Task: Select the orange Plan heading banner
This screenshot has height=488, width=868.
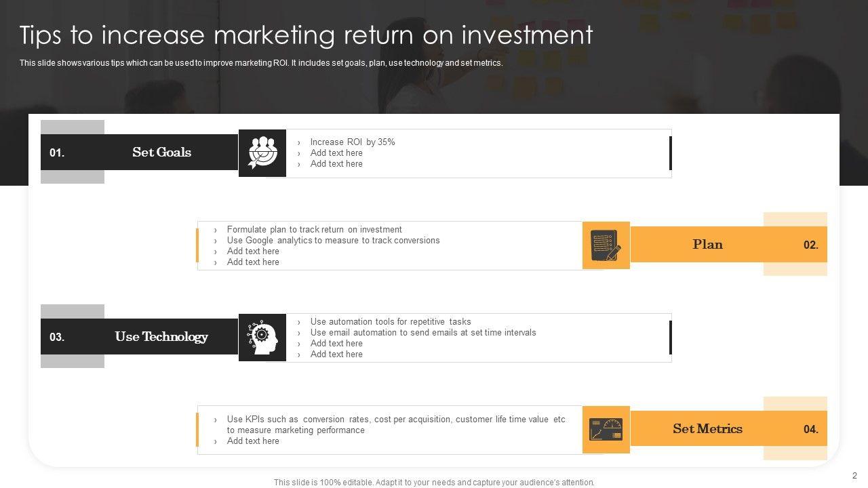Action: (x=707, y=245)
